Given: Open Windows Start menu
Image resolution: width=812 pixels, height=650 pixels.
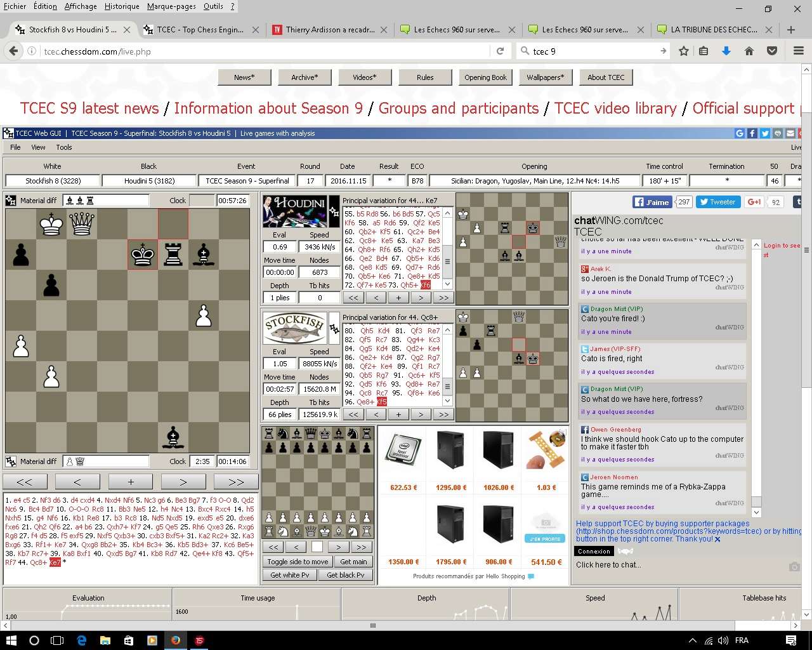Looking at the screenshot, I should [x=11, y=640].
